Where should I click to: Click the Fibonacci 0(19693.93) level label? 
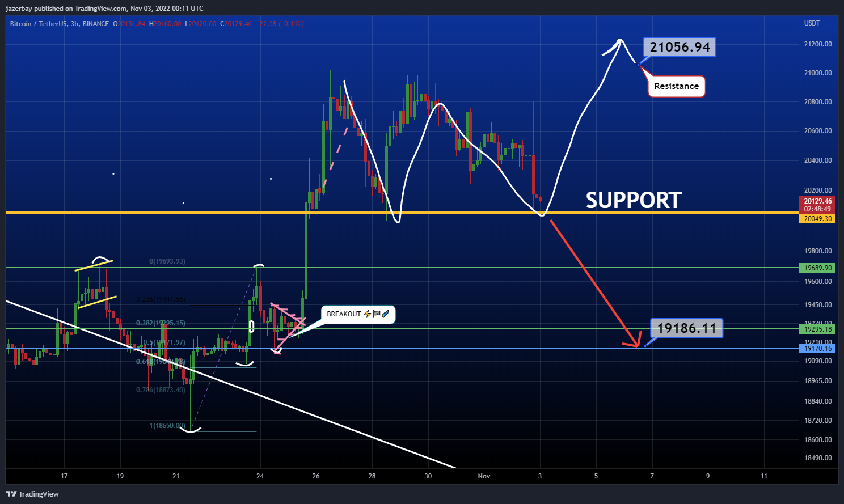pos(167,261)
